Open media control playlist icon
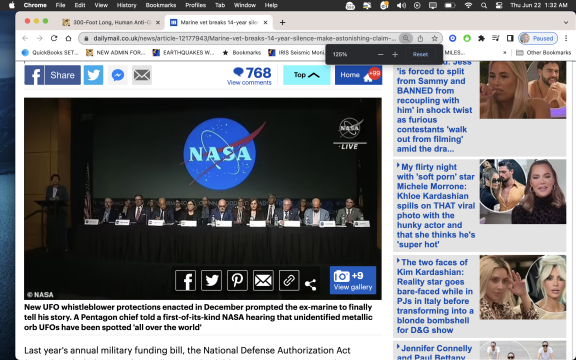This screenshot has width=576, height=360. click(x=496, y=38)
